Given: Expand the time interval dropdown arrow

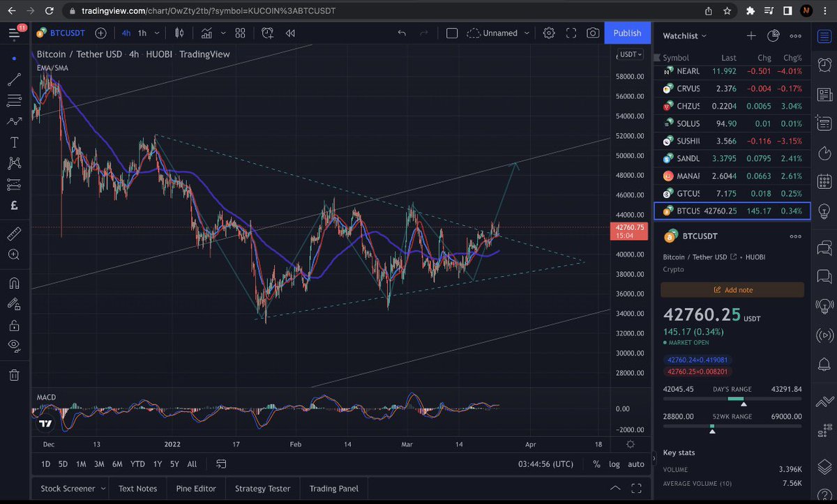Looking at the screenshot, I should 156,33.
